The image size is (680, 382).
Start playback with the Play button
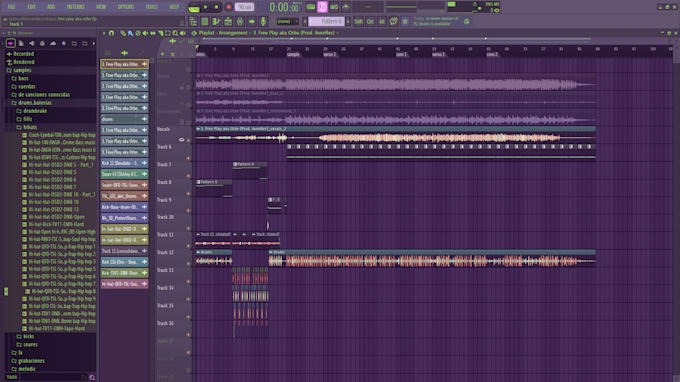coord(206,7)
